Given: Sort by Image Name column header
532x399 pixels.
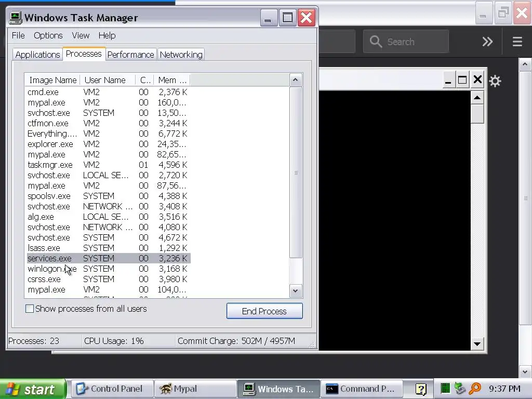Looking at the screenshot, I should click(52, 81).
